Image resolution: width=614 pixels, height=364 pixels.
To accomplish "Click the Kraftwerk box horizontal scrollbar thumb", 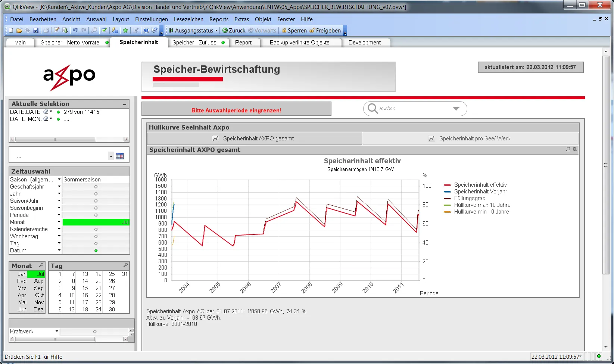I will (x=55, y=339).
